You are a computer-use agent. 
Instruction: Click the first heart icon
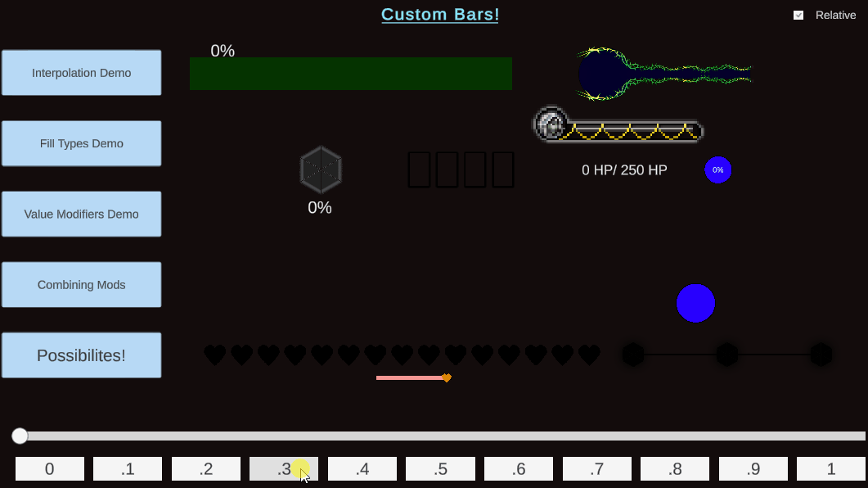tap(215, 355)
